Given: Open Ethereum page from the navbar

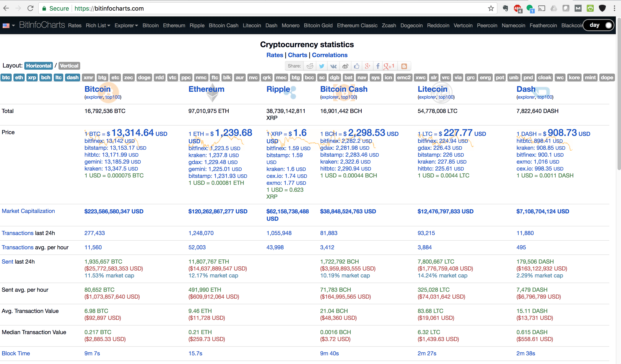Looking at the screenshot, I should [x=174, y=26].
